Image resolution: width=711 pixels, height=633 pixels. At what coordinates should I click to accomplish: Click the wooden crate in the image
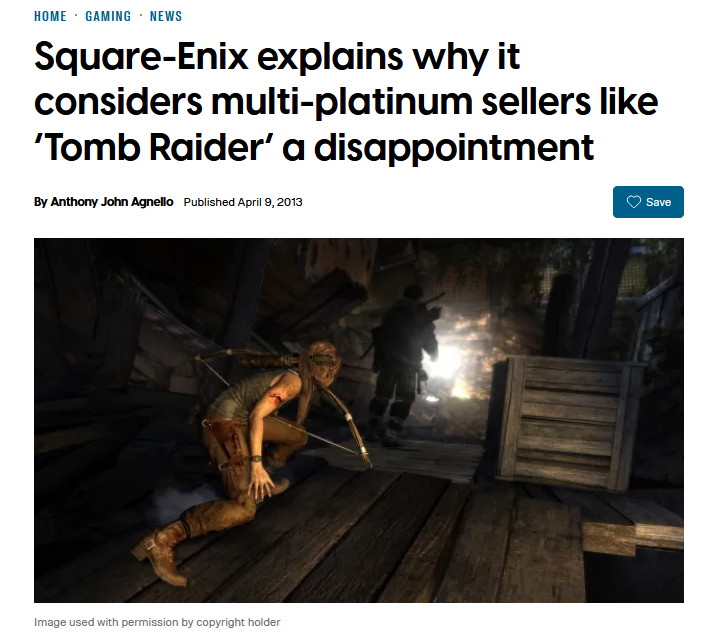pos(569,424)
